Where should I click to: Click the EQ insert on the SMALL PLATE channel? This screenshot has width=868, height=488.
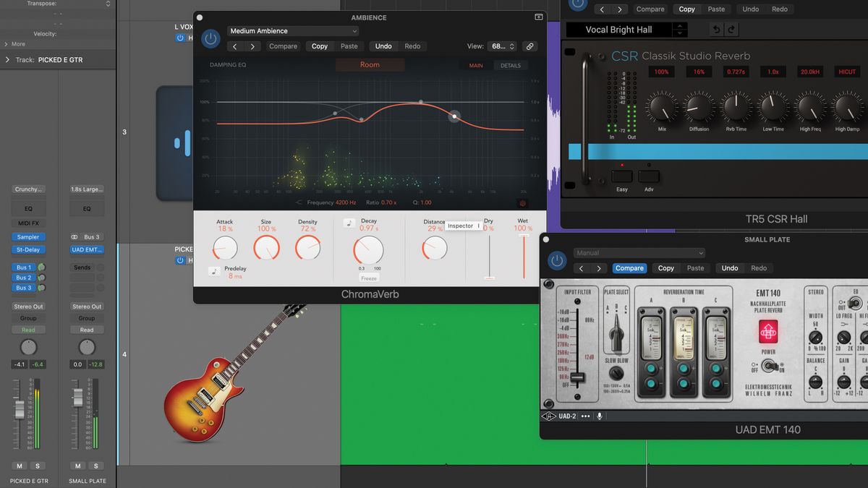click(86, 209)
